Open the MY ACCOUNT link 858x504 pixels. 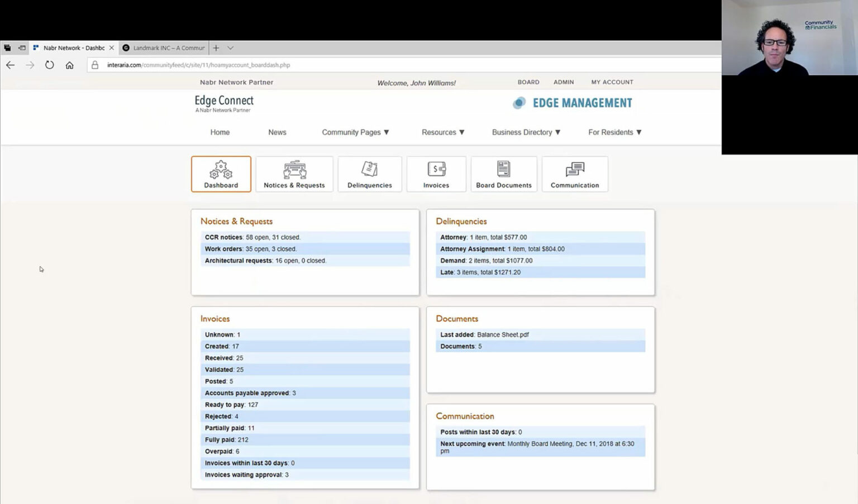(x=612, y=82)
